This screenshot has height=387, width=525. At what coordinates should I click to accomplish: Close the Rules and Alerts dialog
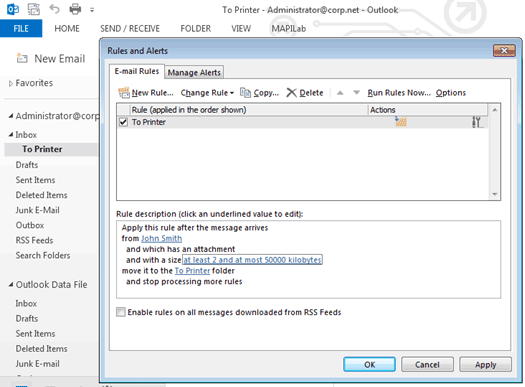point(504,51)
